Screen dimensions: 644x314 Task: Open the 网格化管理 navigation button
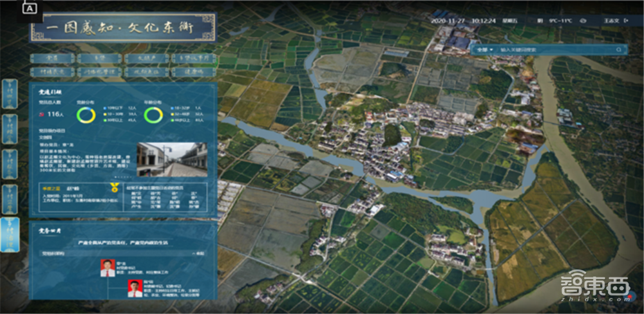pos(99,72)
